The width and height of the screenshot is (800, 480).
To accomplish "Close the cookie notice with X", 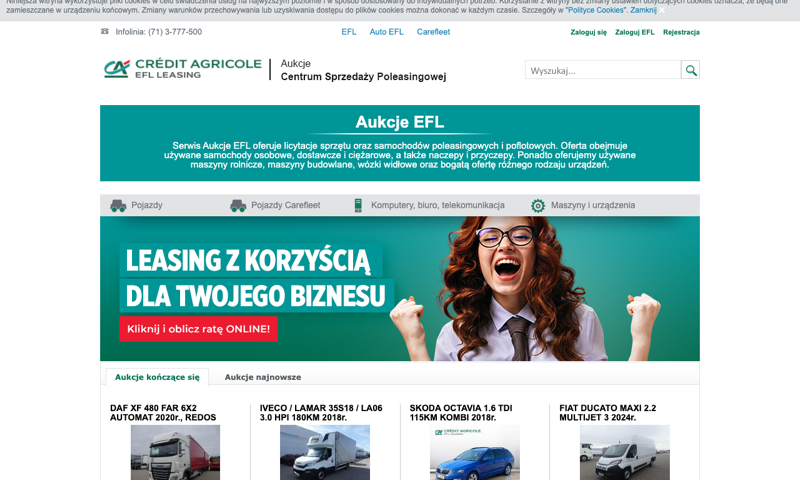I will [662, 10].
